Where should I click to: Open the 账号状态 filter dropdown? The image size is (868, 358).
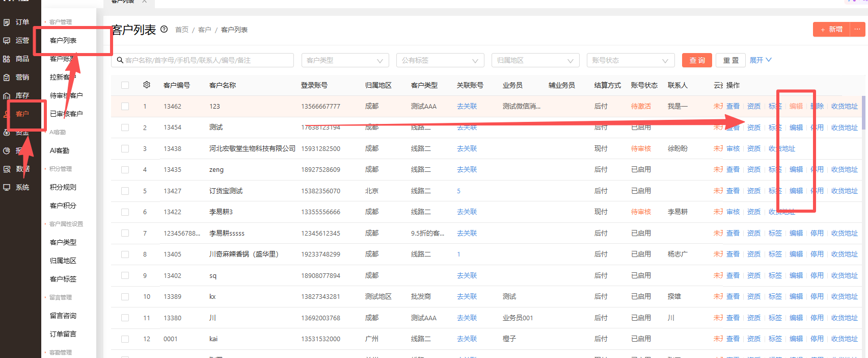pos(631,60)
